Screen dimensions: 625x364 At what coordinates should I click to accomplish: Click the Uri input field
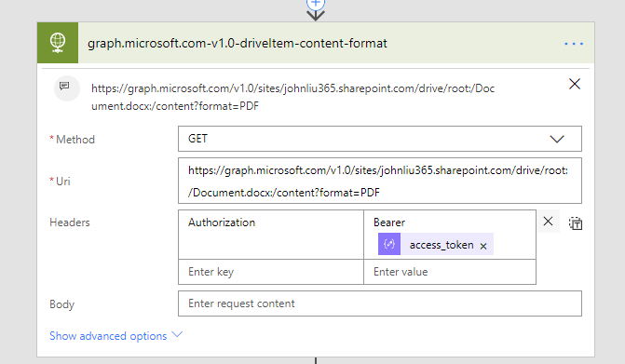pyautogui.click(x=380, y=181)
